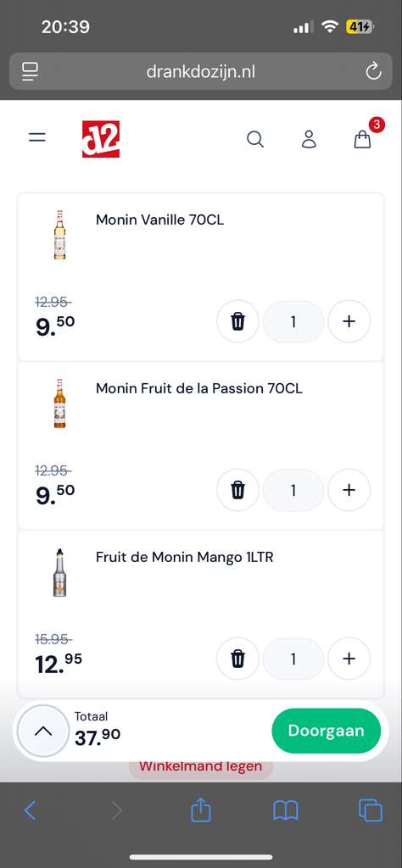This screenshot has height=868, width=402.
Task: Trash the Fruit de Monin Mango item
Action: [237, 659]
